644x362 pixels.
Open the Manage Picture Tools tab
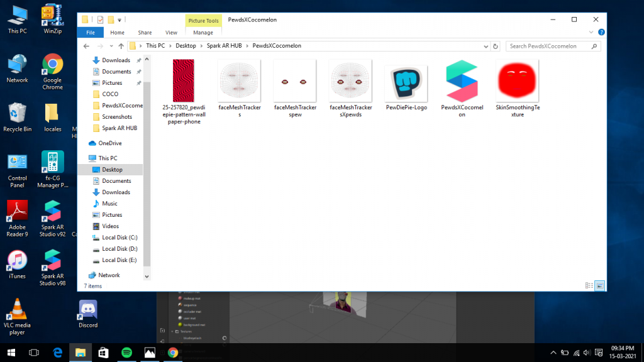pos(203,33)
